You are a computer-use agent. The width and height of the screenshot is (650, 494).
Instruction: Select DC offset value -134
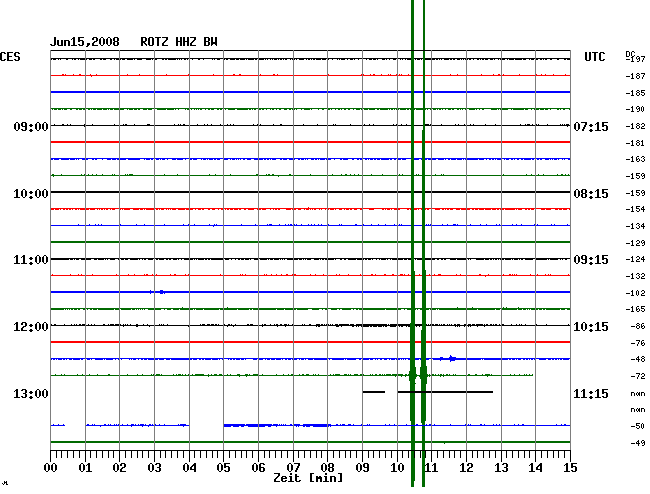coord(635,226)
